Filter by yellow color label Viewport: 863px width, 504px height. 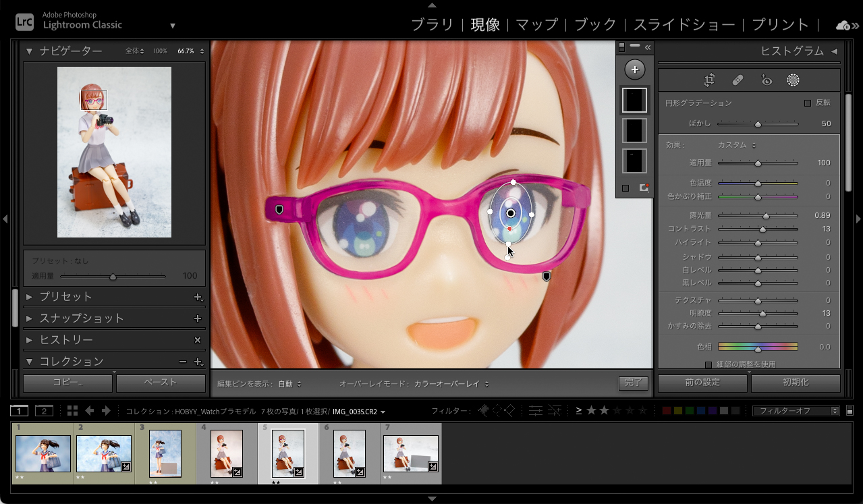pos(679,410)
